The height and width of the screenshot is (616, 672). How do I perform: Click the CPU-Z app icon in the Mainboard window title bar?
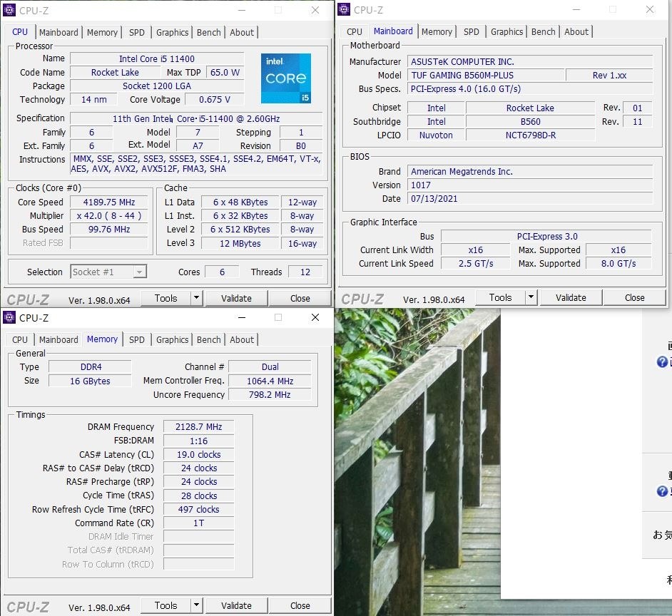point(344,9)
